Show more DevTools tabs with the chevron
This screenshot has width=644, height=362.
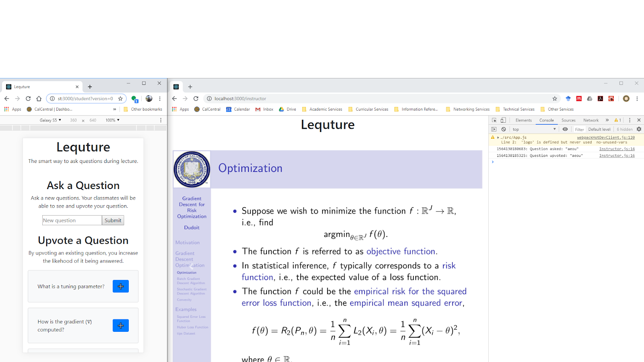click(x=607, y=120)
